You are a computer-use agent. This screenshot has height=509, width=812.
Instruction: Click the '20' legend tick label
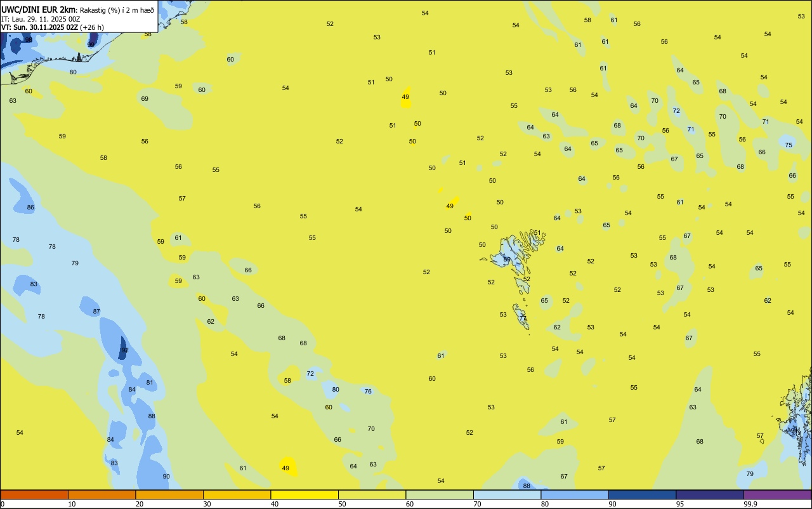140,504
